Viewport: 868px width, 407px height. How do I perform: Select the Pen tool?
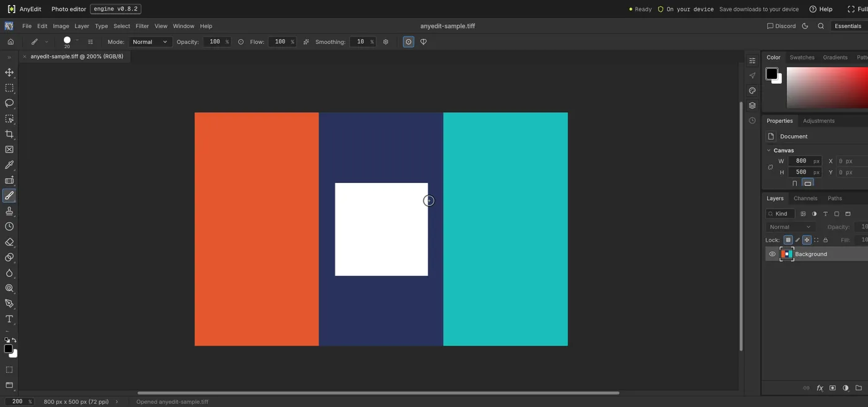click(x=9, y=303)
